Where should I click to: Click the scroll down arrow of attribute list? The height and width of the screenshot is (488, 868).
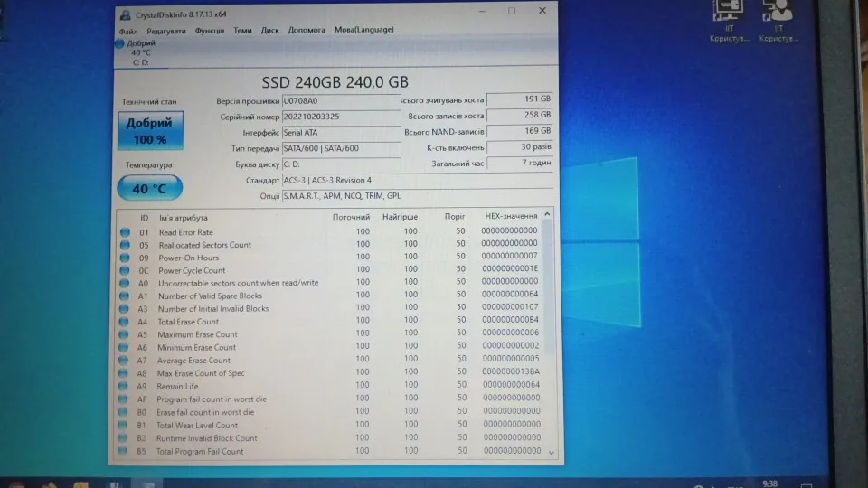tap(552, 453)
